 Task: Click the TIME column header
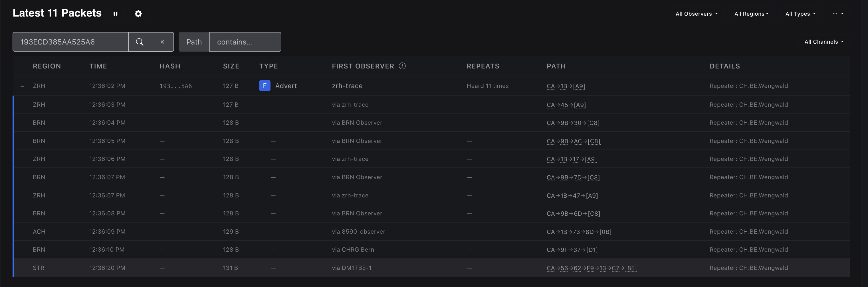(x=98, y=66)
